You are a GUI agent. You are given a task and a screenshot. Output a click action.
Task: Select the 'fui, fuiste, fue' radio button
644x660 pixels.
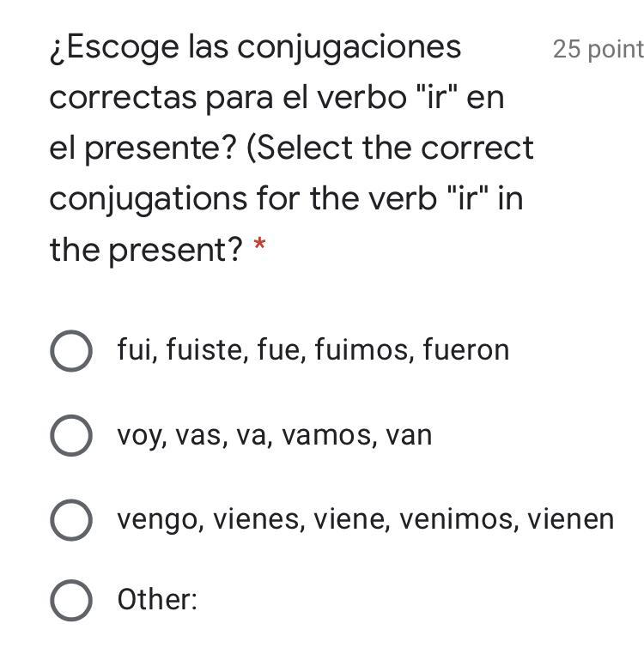[x=71, y=350]
